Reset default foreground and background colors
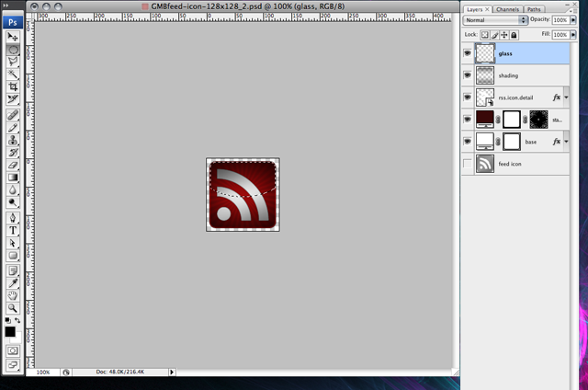The image size is (588, 390). [7, 320]
